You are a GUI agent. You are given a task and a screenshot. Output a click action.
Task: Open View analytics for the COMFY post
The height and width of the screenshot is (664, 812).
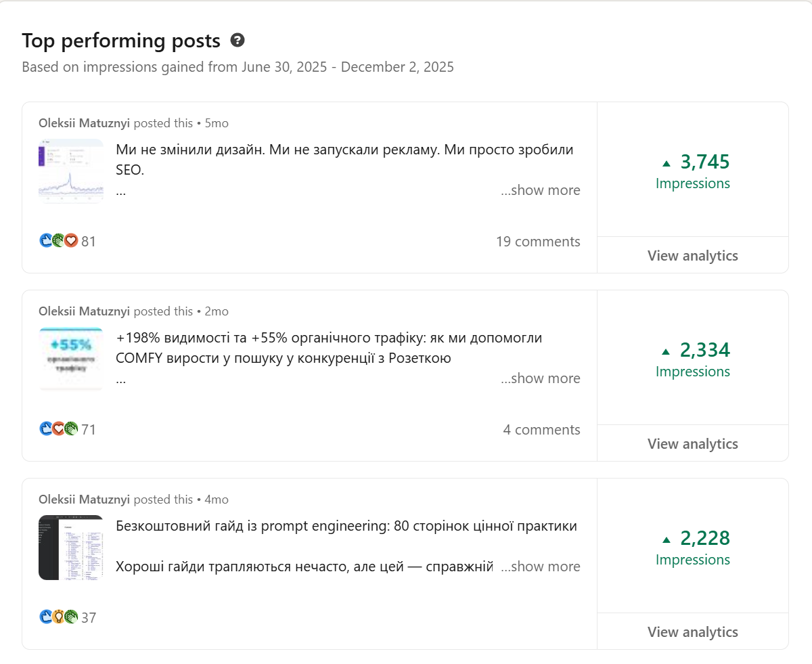692,443
